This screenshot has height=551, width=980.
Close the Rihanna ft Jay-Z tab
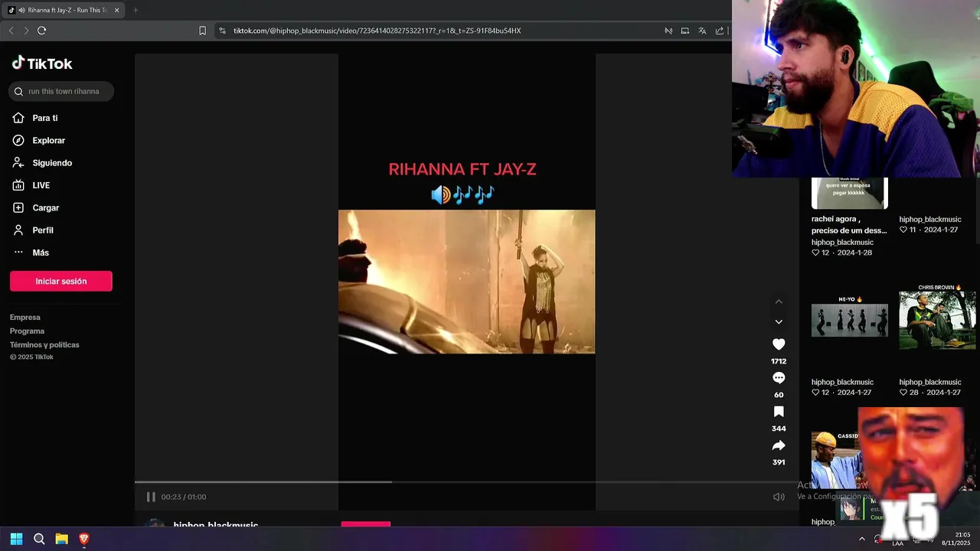click(x=116, y=10)
